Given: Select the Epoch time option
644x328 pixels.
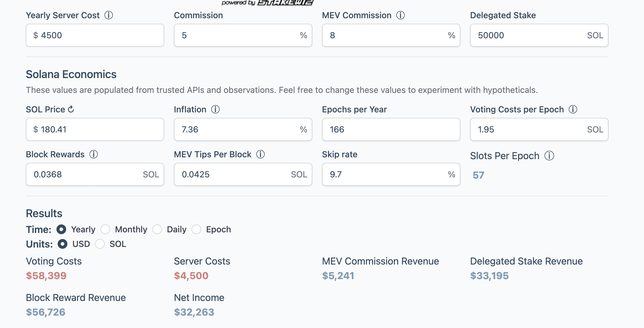Looking at the screenshot, I should [x=196, y=229].
